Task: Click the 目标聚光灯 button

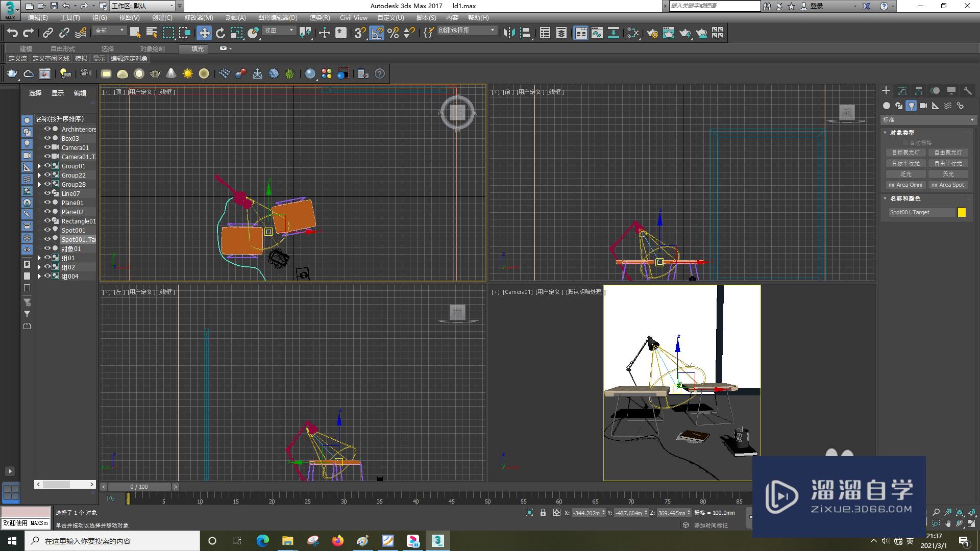Action: click(x=906, y=153)
